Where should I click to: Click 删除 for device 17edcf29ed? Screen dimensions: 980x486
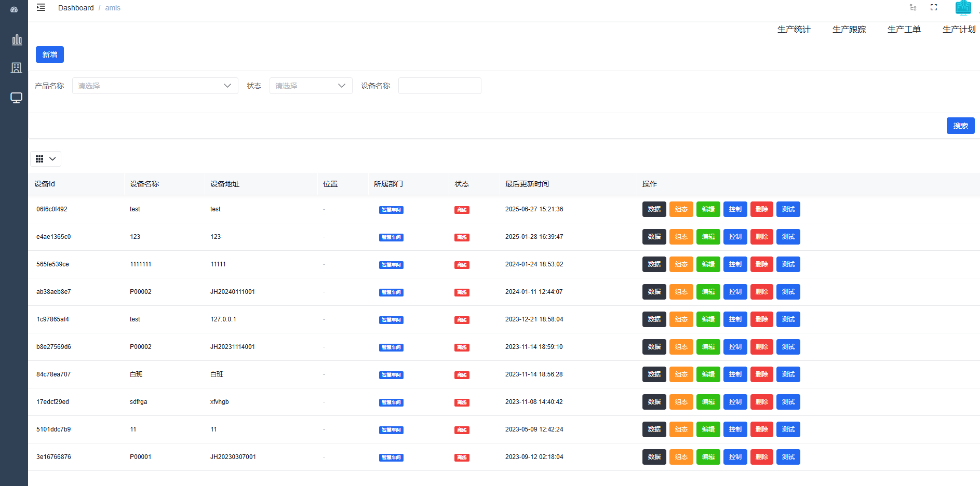coord(762,402)
